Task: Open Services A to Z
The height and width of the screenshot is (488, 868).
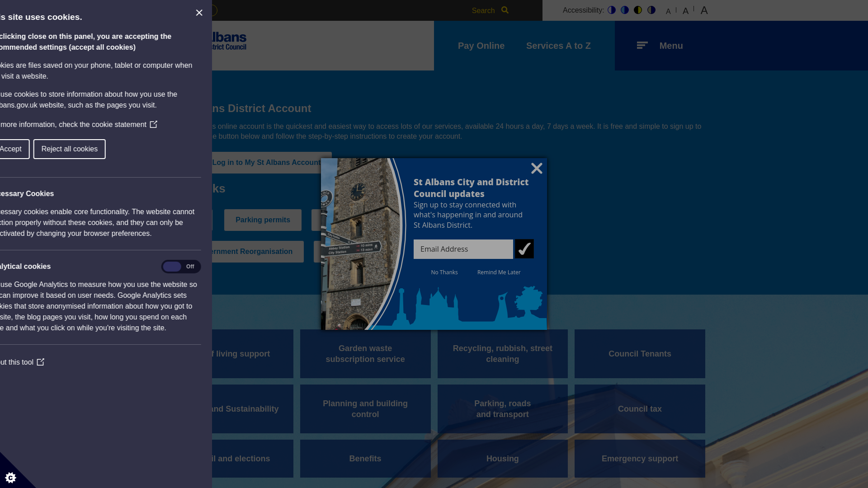Action: (x=558, y=46)
